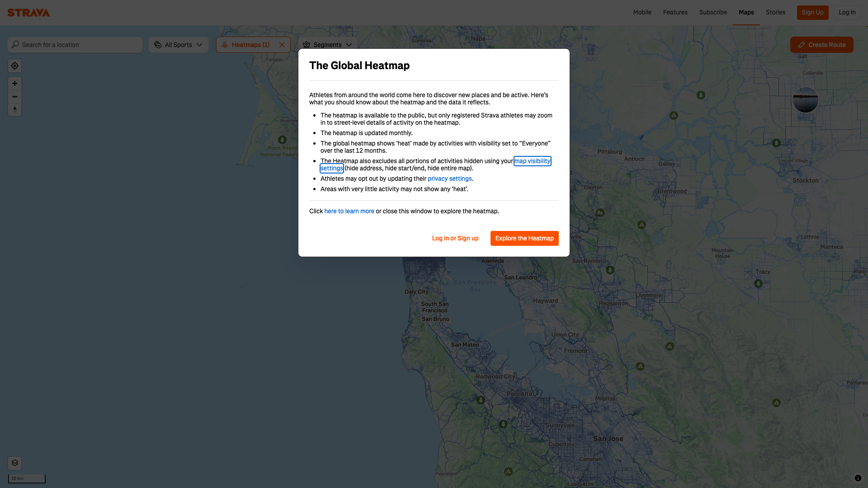Open the All Sports dropdown

click(x=178, y=44)
